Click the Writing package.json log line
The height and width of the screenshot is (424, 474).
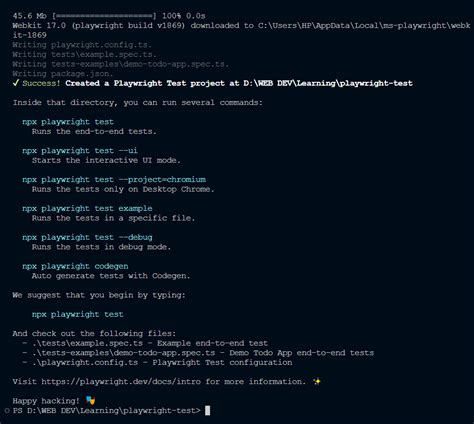tap(63, 74)
